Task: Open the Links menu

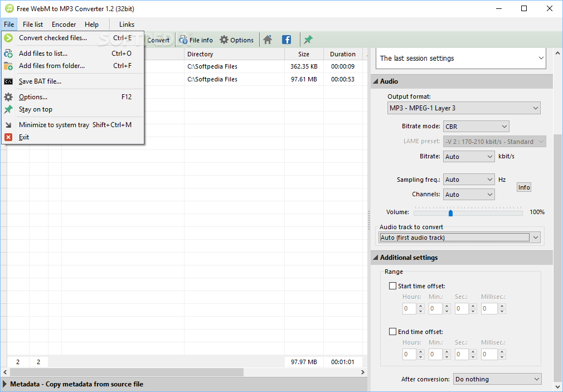Action: coord(127,25)
